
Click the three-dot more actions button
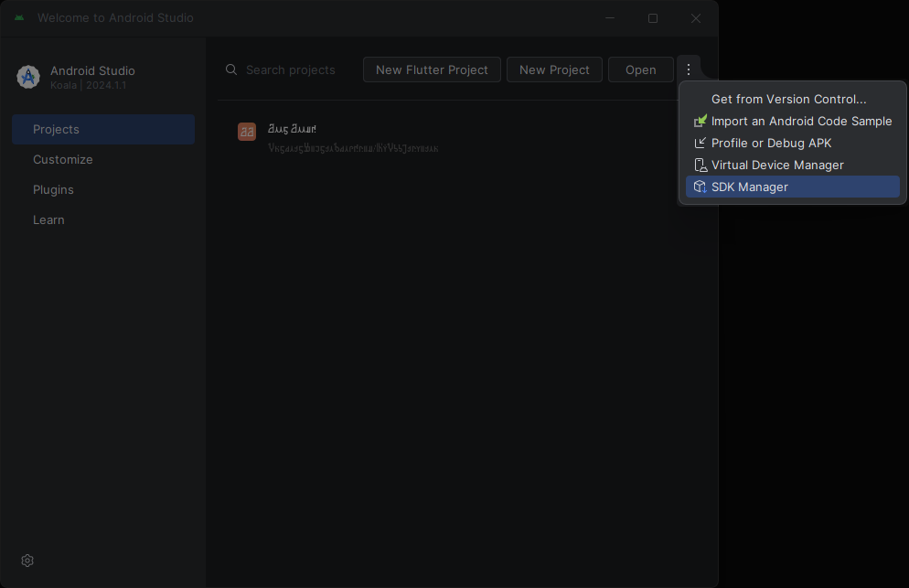[688, 69]
